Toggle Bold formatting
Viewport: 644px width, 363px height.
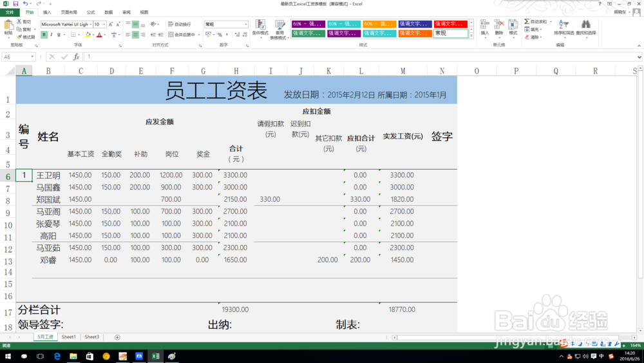point(44,35)
